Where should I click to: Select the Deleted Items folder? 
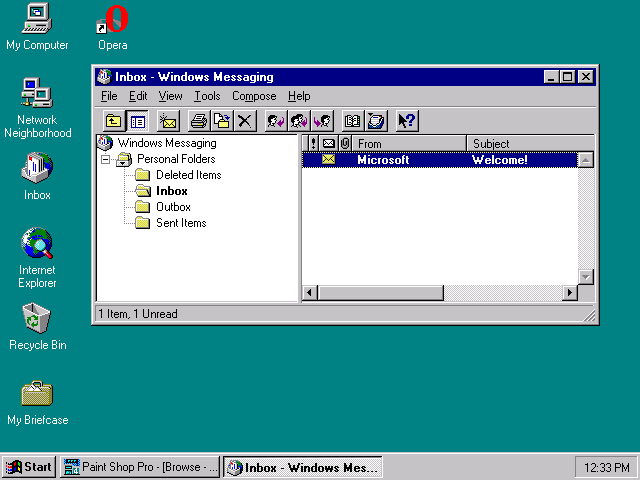(x=189, y=175)
